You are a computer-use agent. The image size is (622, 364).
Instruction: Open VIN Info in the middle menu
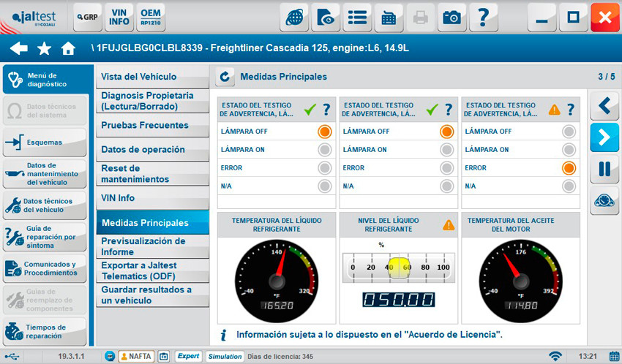(x=153, y=198)
